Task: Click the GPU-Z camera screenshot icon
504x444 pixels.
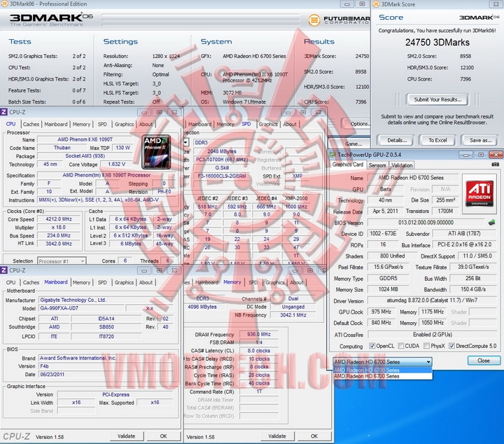Action: click(496, 165)
